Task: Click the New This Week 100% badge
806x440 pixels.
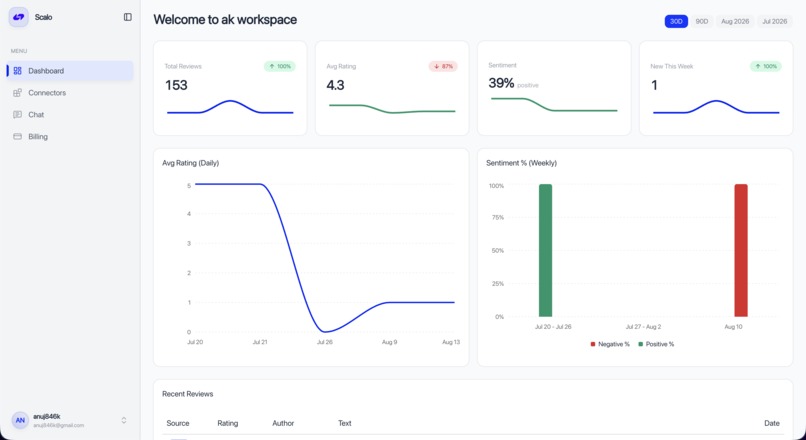Action: (766, 66)
